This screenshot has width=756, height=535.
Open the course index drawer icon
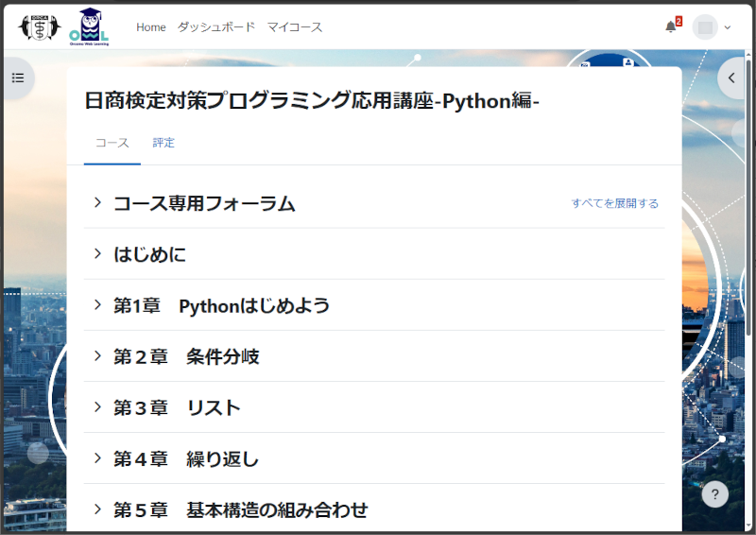(18, 78)
